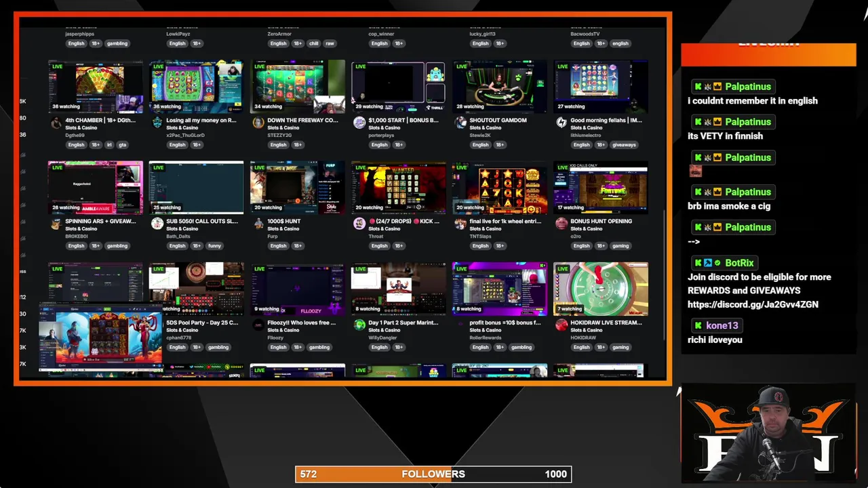Screen dimensions: 868x488
Task: Open HOKIDRAW's red channel avatar
Action: (561, 325)
